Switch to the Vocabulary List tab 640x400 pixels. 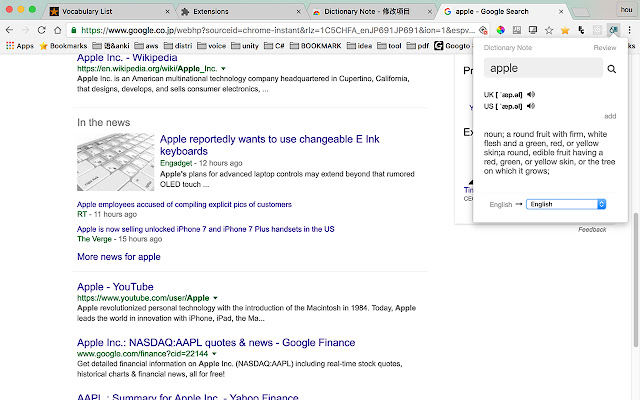pyautogui.click(x=87, y=11)
